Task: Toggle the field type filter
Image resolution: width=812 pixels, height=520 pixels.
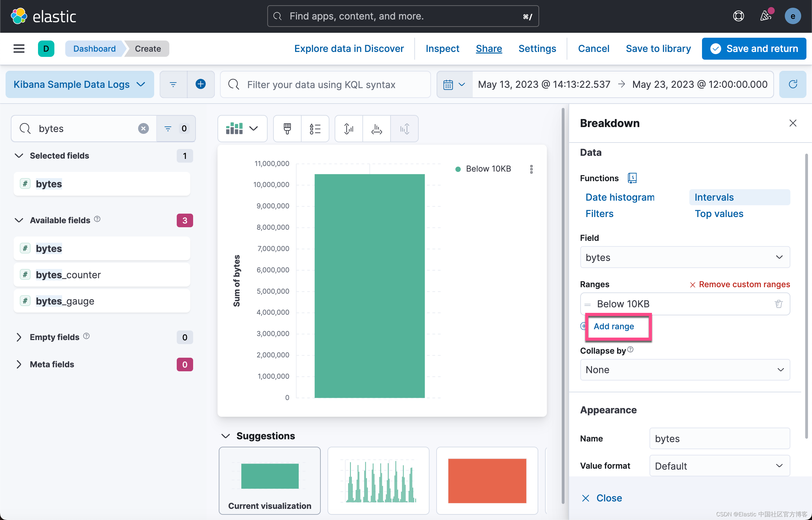Action: point(176,128)
